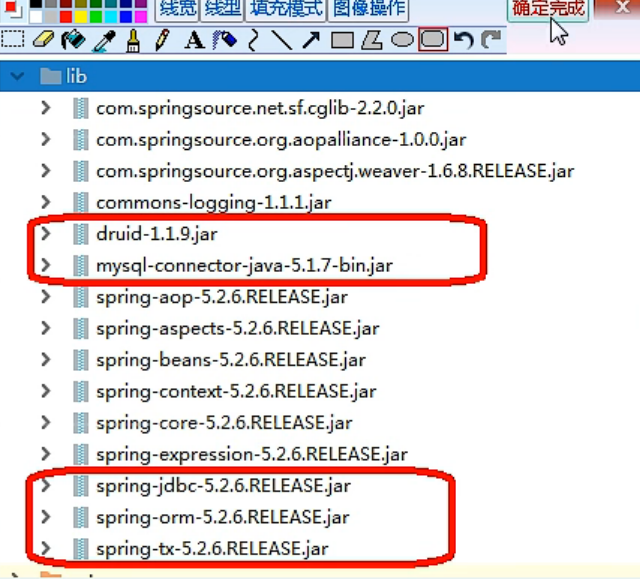The width and height of the screenshot is (640, 579).
Task: Close the annotation toolbar with X
Action: pyautogui.click(x=622, y=7)
